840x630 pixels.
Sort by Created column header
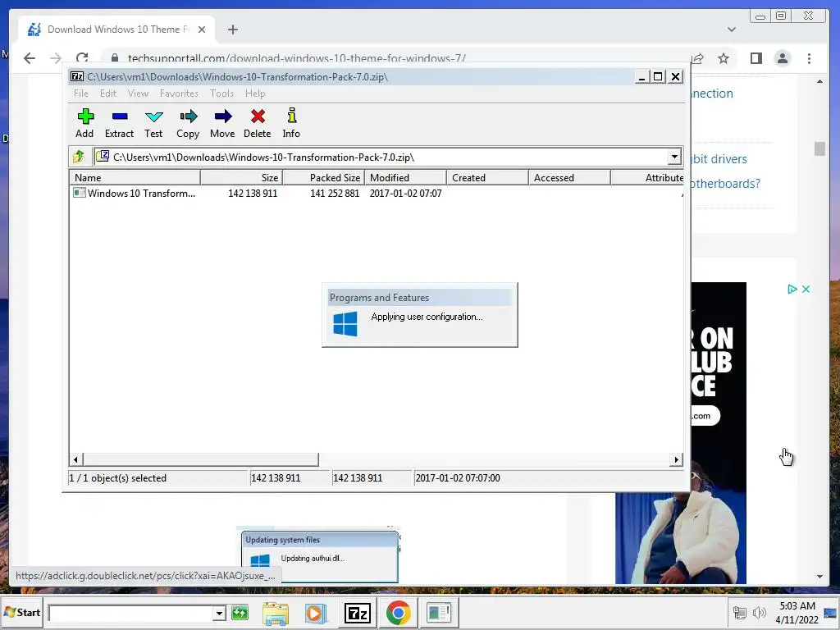pyautogui.click(x=487, y=177)
